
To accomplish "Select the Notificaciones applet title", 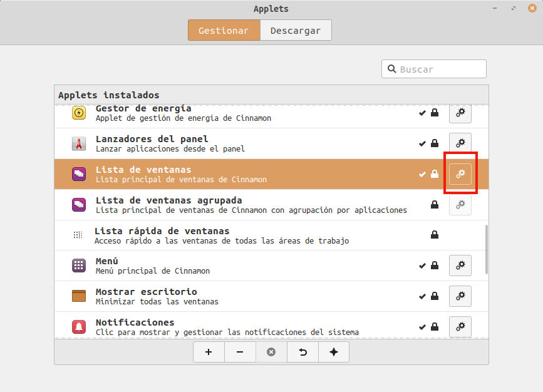I will pyautogui.click(x=135, y=322).
